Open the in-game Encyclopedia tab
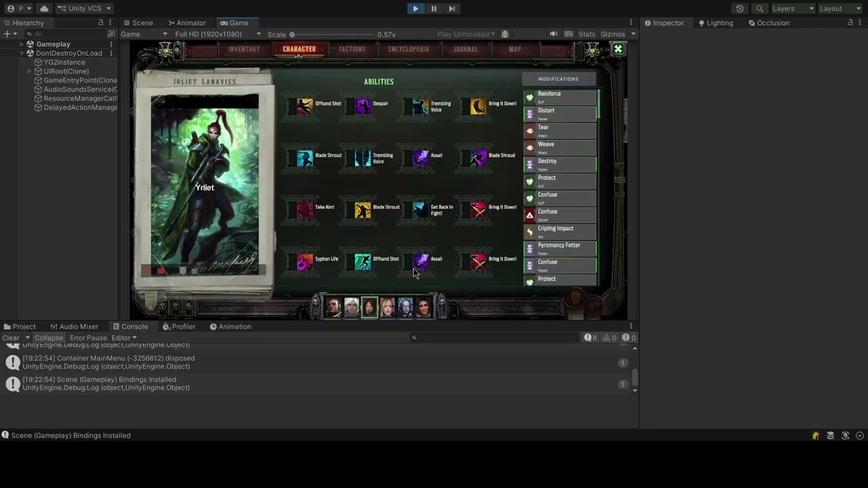868x488 pixels. tap(408, 49)
